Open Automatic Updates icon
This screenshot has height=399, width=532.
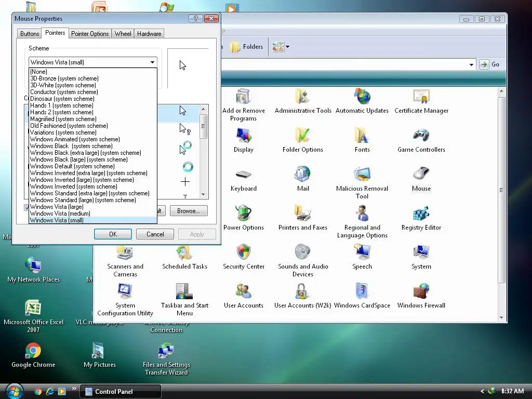[x=362, y=101]
